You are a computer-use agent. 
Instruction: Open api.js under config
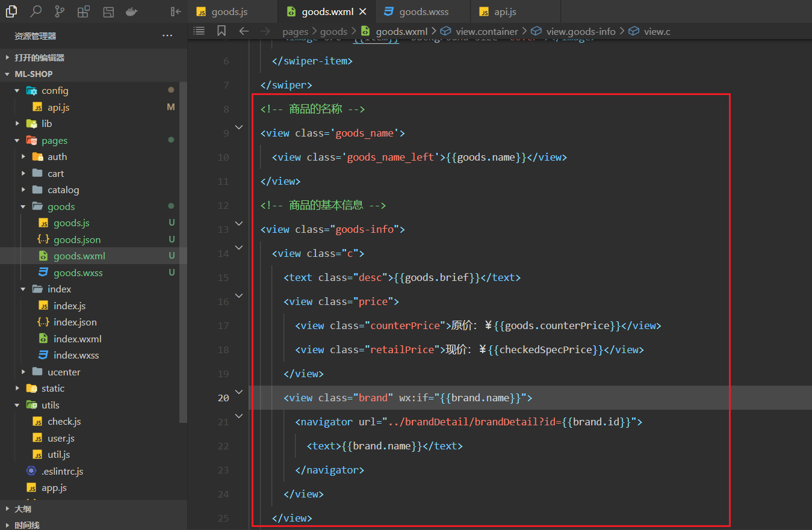point(58,107)
